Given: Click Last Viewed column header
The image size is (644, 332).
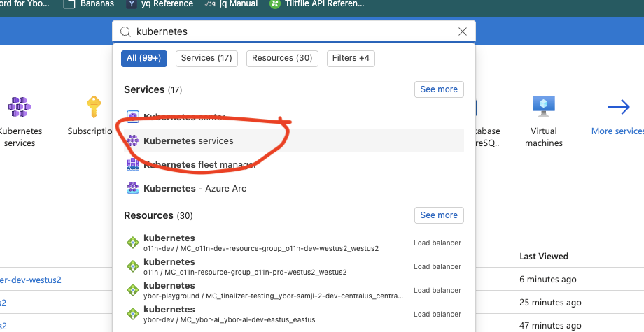Looking at the screenshot, I should (544, 257).
